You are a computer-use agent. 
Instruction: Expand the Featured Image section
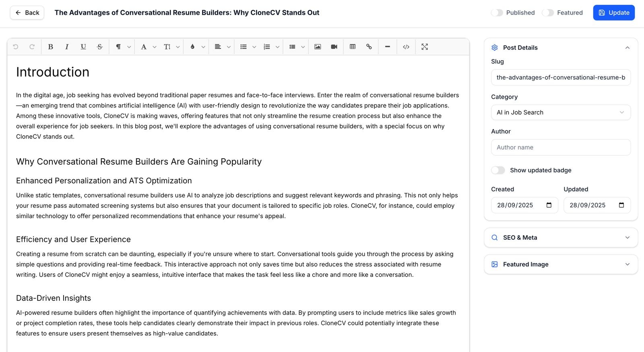point(561,264)
